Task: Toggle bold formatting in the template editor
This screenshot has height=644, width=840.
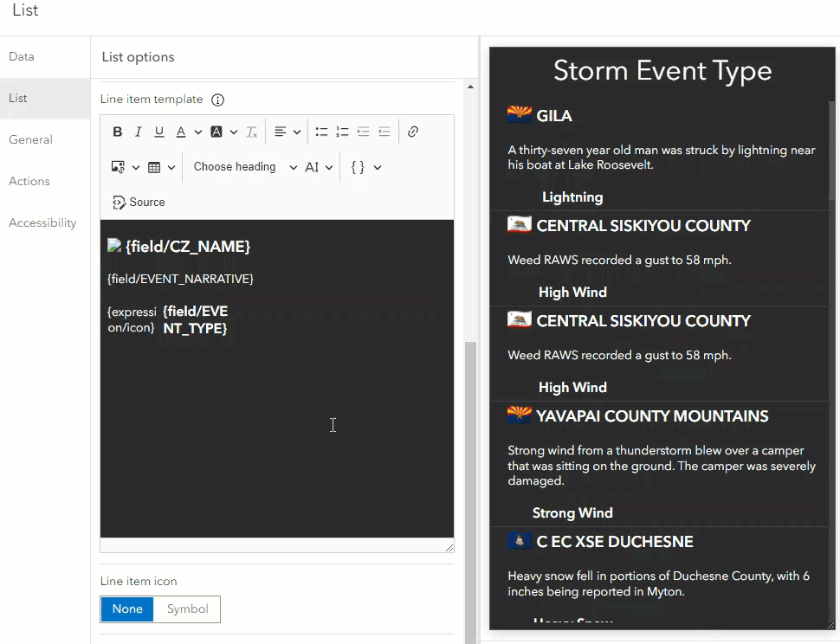Action: tap(117, 132)
